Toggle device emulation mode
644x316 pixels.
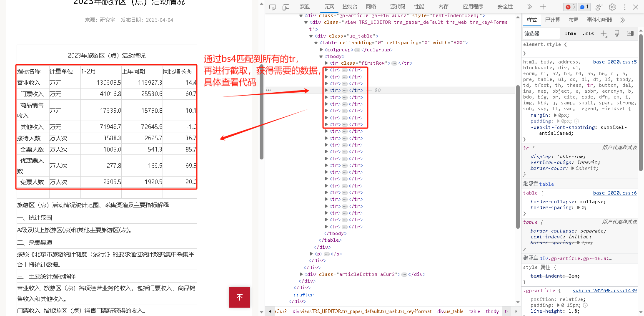coord(285,7)
